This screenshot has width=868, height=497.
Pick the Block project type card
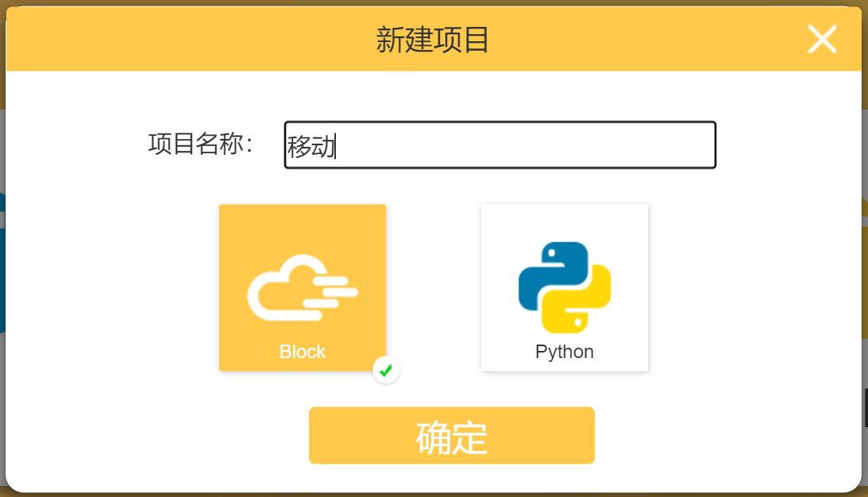tap(303, 287)
